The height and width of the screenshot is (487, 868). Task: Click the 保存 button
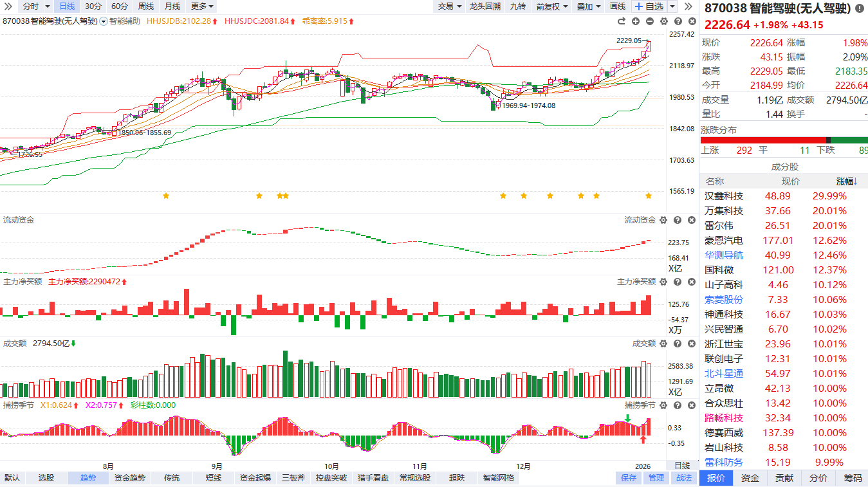tap(629, 478)
